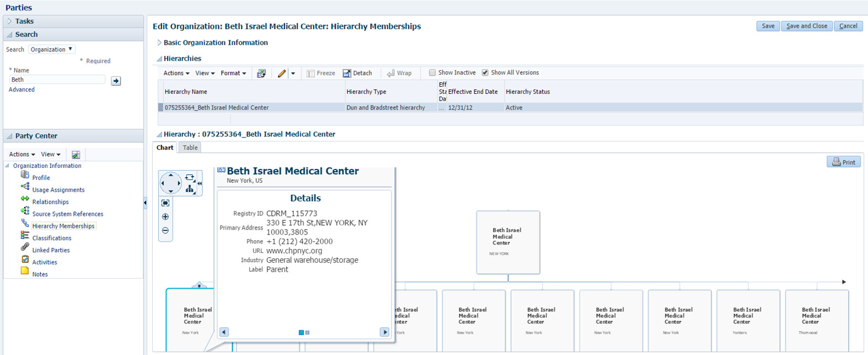This screenshot has height=355, width=868.
Task: Click the yellow Notes icon
Action: coord(25,271)
